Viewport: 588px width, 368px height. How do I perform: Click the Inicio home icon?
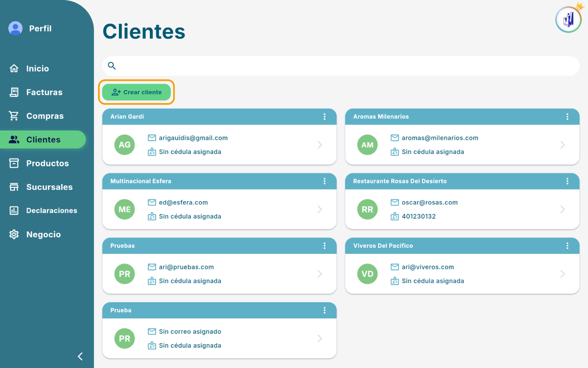(14, 69)
